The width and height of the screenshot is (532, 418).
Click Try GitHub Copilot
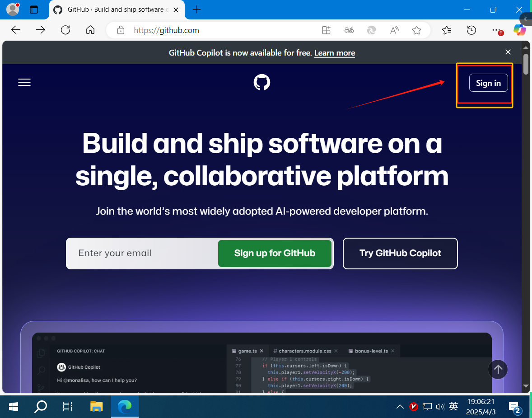(401, 254)
